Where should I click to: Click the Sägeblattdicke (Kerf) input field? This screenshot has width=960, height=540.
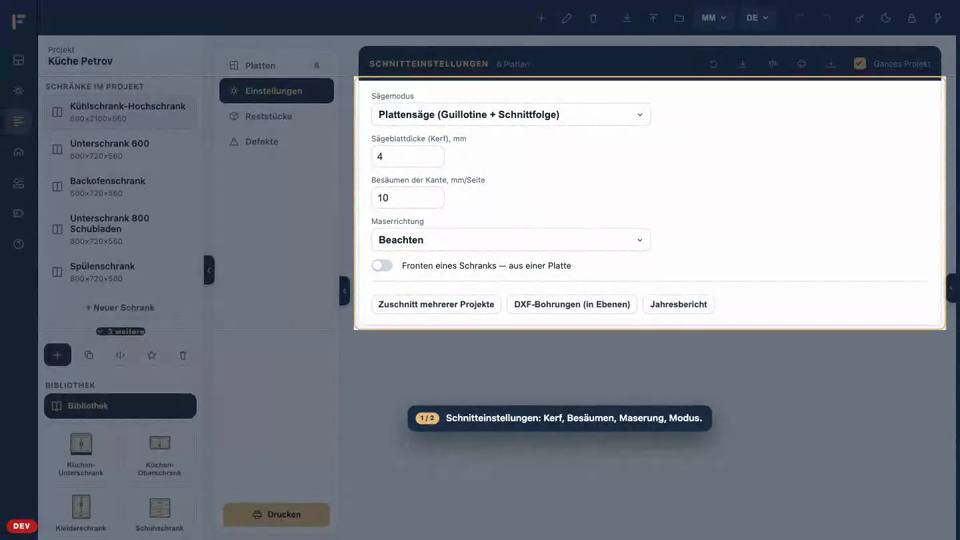coord(408,157)
